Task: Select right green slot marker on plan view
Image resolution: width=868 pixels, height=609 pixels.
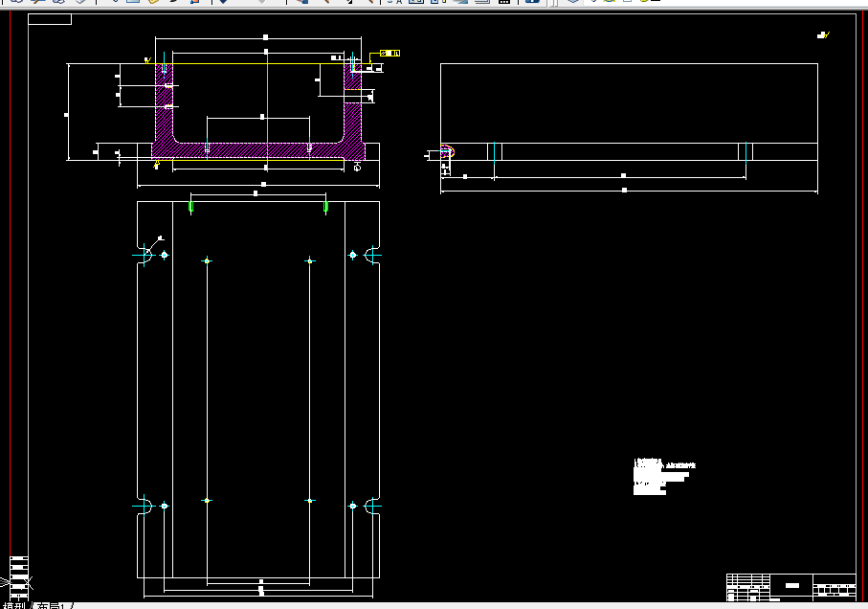Action: click(x=325, y=207)
